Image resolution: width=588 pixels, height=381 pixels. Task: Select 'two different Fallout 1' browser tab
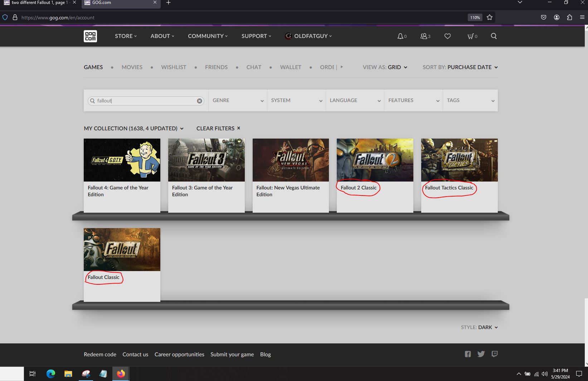39,3
